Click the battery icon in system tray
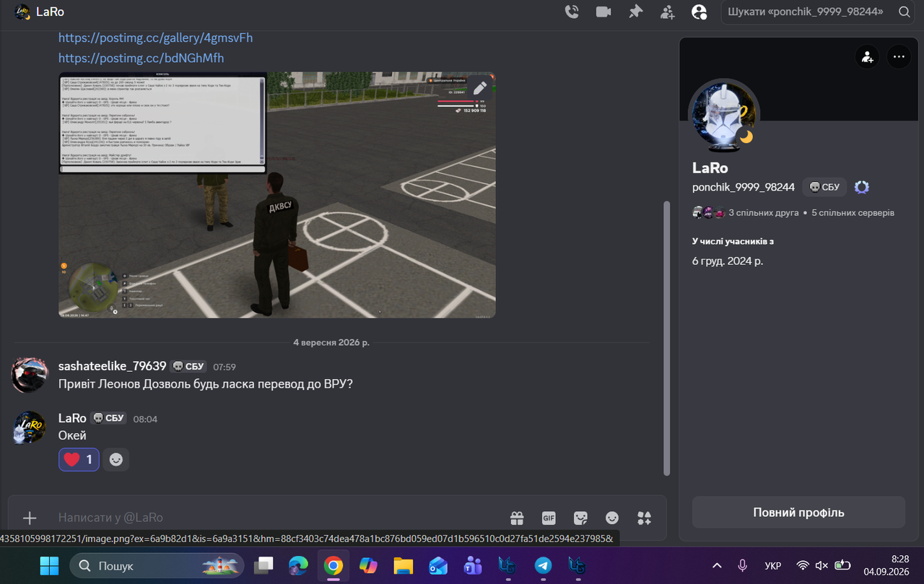Screen dimensions: 924x584 [x=842, y=566]
